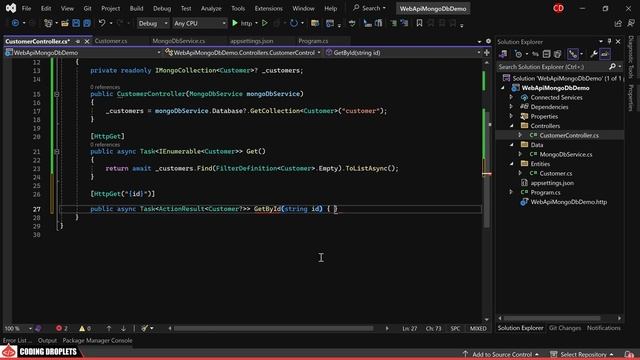Click the bookmark icon in toolbar

pos(419,23)
